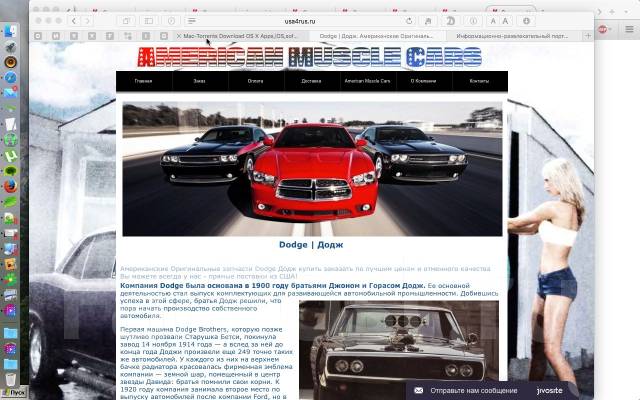Click the three Dodge cars banner image

pos(312,169)
